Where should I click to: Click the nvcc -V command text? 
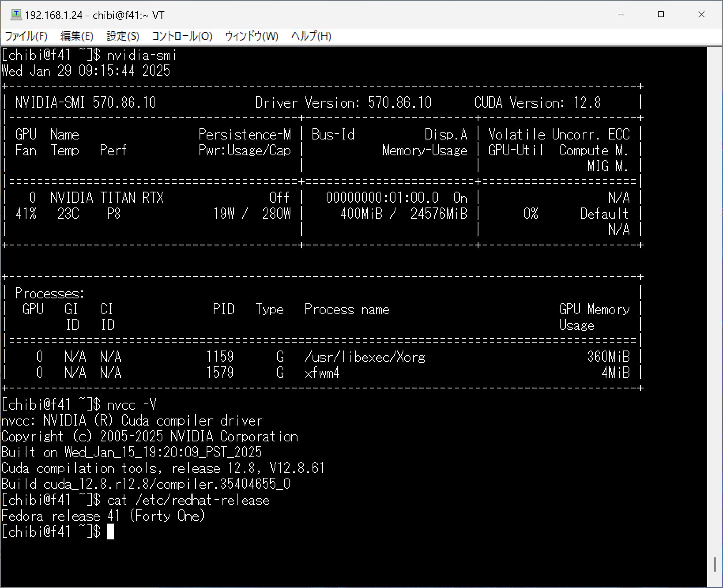[x=132, y=405]
